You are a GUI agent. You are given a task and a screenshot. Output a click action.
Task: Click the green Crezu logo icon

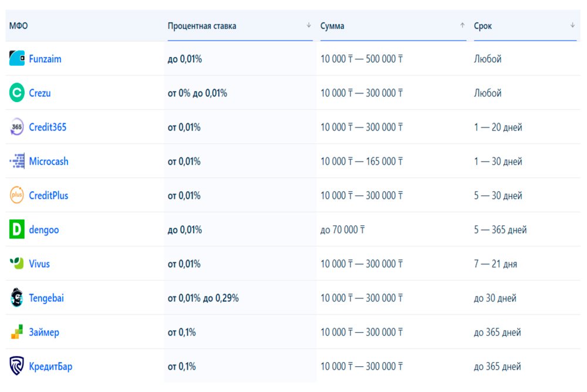[x=17, y=93]
